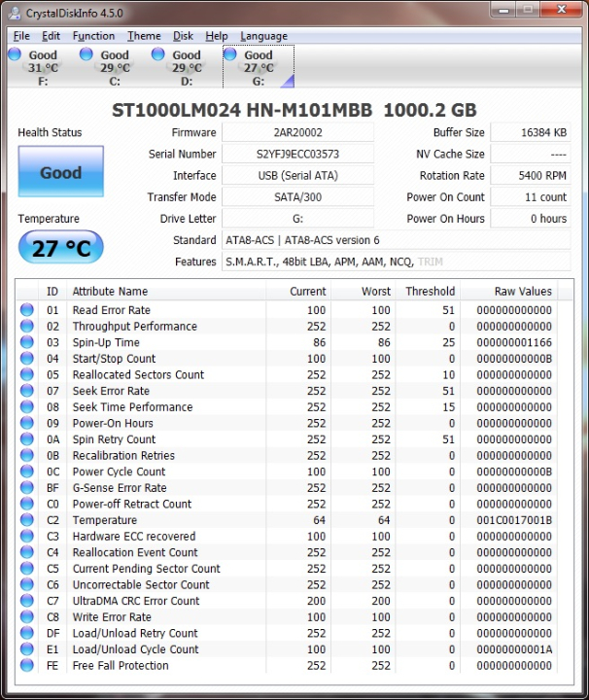This screenshot has height=700, width=589.
Task: Click the Features field listing S.M.A.R.T.
Action: tap(397, 262)
